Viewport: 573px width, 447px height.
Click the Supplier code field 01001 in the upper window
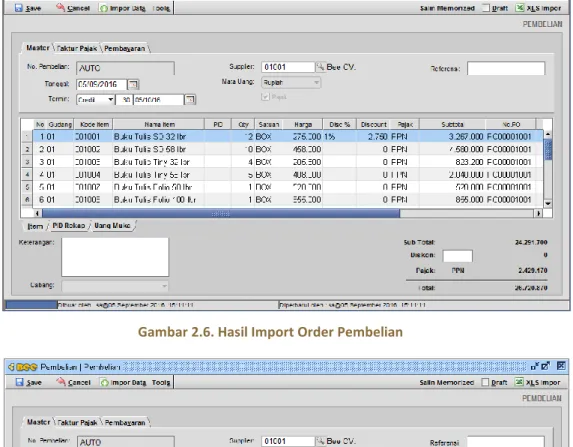288,67
